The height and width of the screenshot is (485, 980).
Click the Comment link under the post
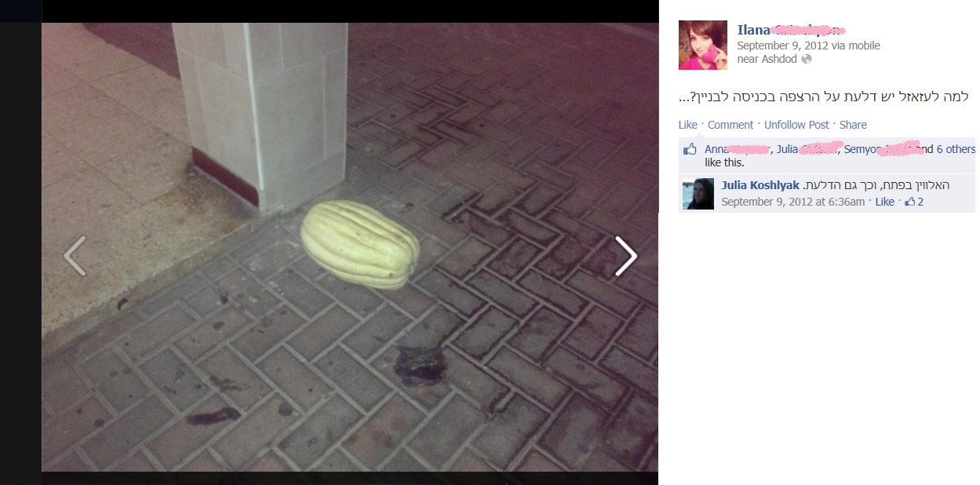click(730, 125)
